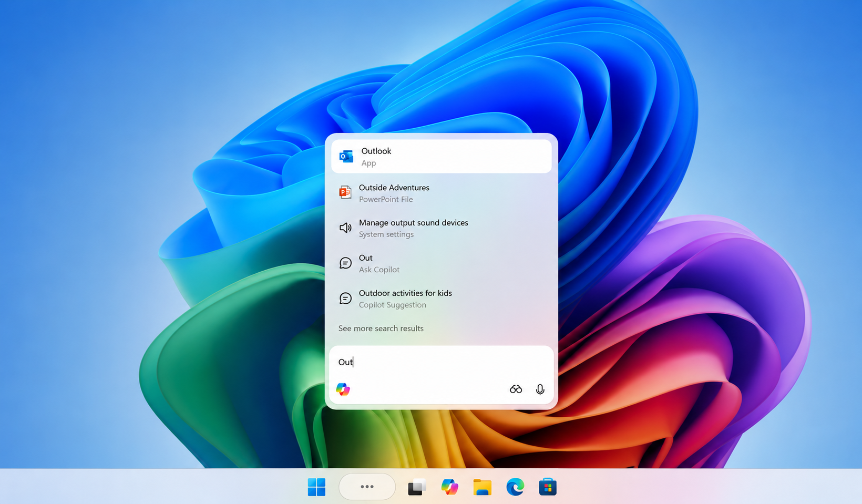The height and width of the screenshot is (504, 862).
Task: Choose Outdoor activities for kids suggestion
Action: click(441, 299)
